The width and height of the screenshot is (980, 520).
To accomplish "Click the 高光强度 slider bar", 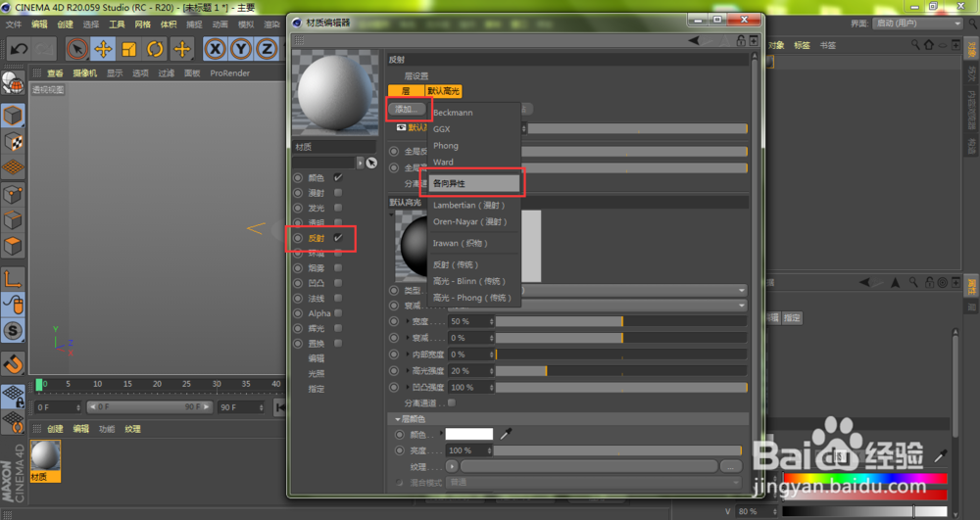I will pyautogui.click(x=621, y=371).
